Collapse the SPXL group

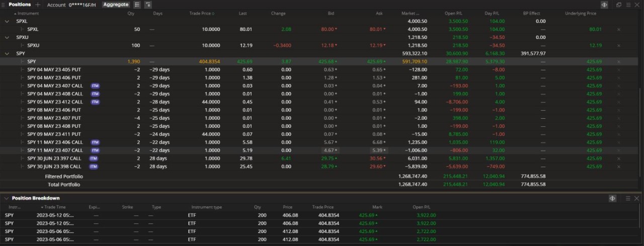[7, 22]
